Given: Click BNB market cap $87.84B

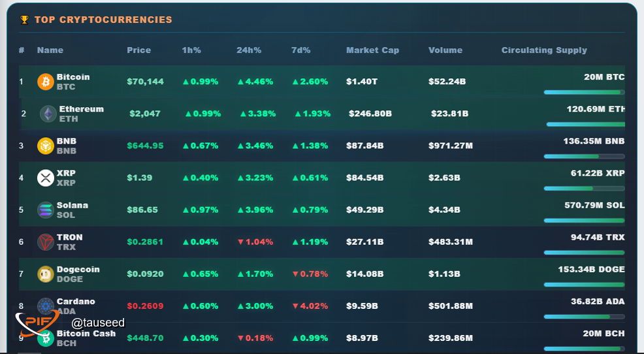Looking at the screenshot, I should pos(364,146).
